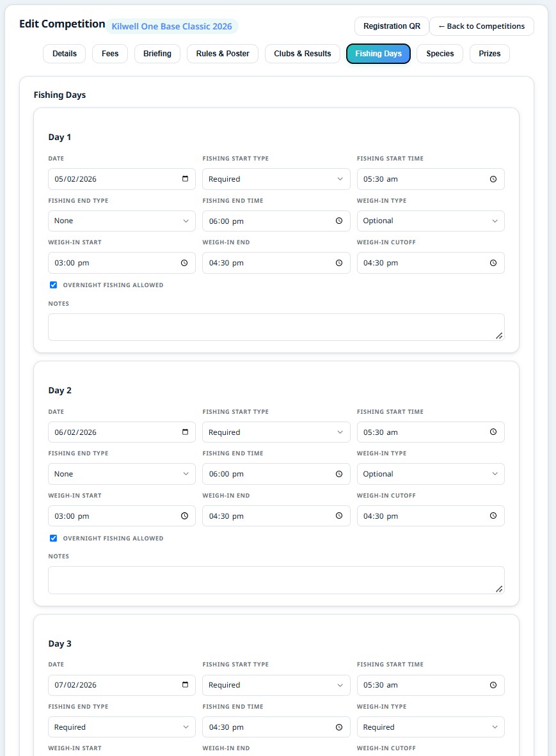The width and height of the screenshot is (556, 756).
Task: Click the clock icon in Day 3 Fishing Start Time
Action: pyautogui.click(x=493, y=685)
